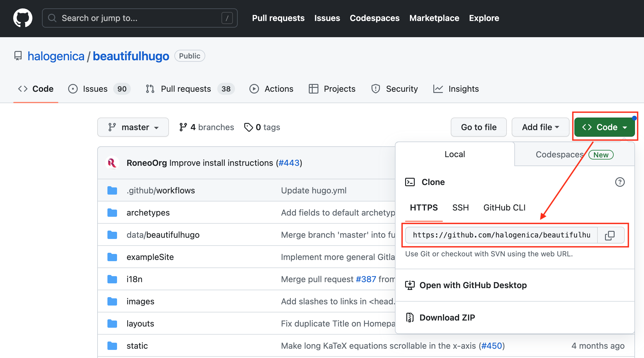View the 0 tags link
Viewport: 644px width, 358px height.
pos(262,127)
